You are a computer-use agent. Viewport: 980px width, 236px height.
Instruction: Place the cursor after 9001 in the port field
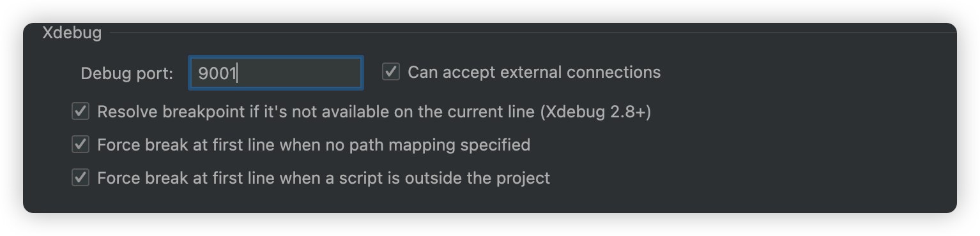238,73
